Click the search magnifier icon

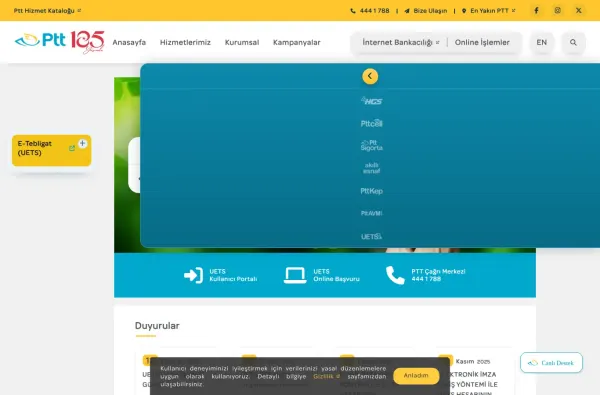573,42
